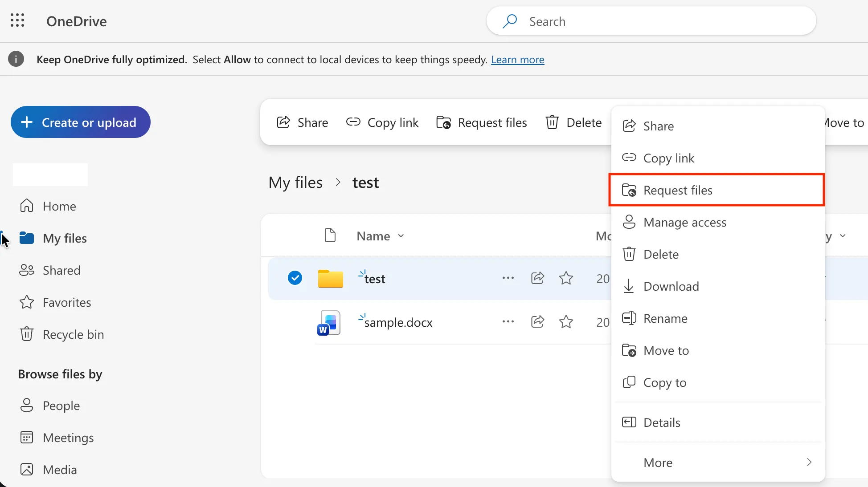Click the Shared people icon
The height and width of the screenshot is (487, 868).
27,270
